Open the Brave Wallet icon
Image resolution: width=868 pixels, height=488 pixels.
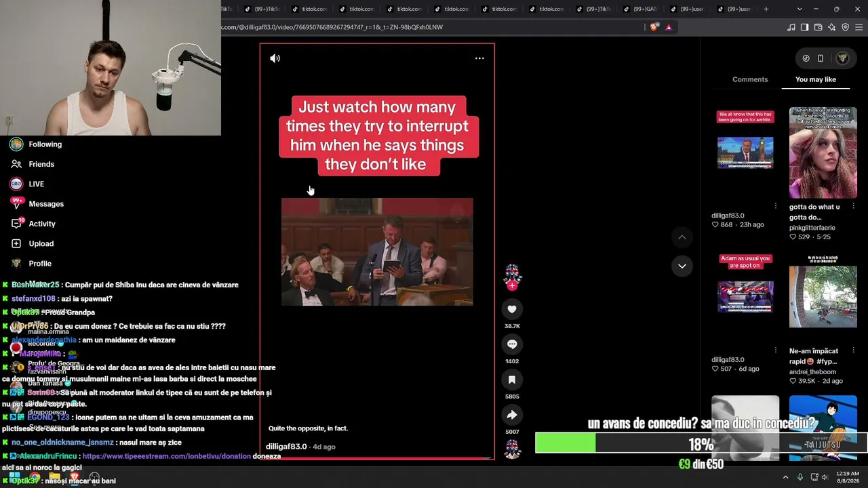[x=818, y=27]
